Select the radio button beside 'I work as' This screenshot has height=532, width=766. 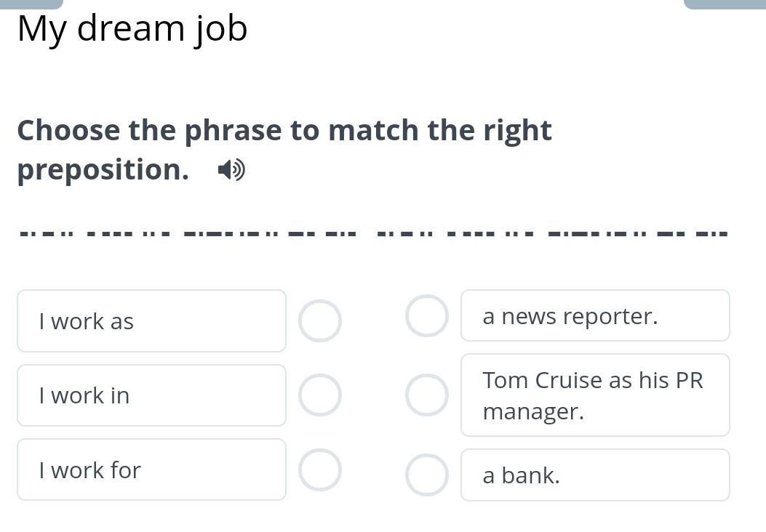320,321
